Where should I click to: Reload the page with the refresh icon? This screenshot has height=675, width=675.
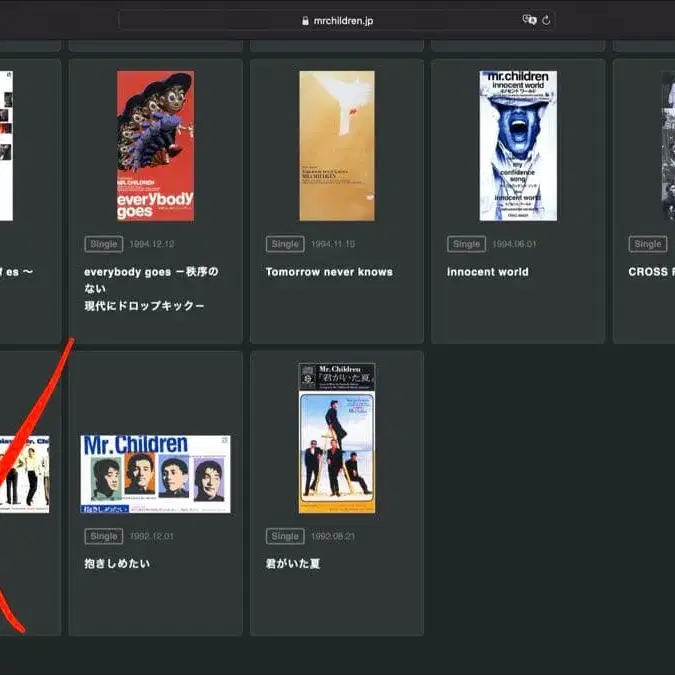point(547,20)
